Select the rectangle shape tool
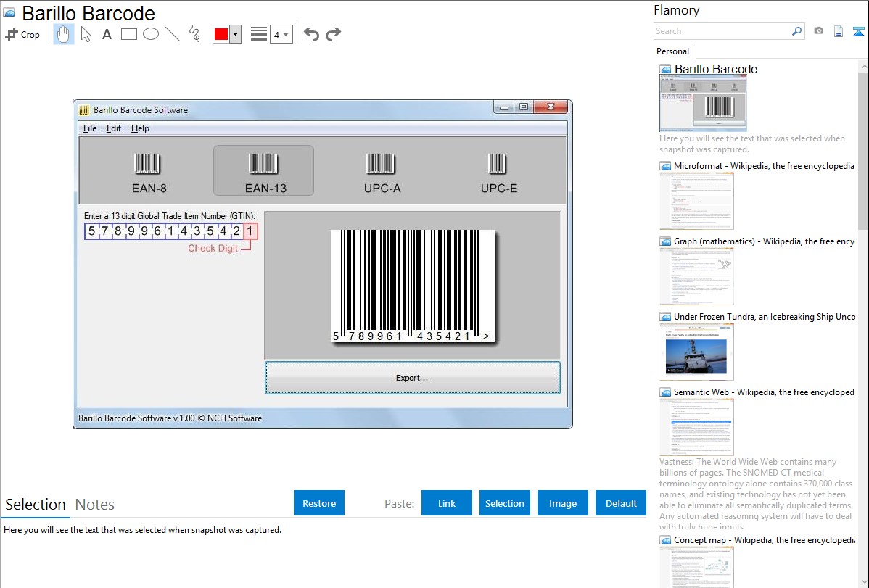Screen dimensions: 869x588 [129, 34]
